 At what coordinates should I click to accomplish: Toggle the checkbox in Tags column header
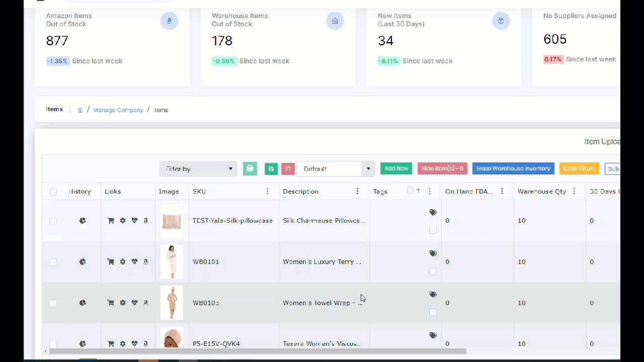410,190
